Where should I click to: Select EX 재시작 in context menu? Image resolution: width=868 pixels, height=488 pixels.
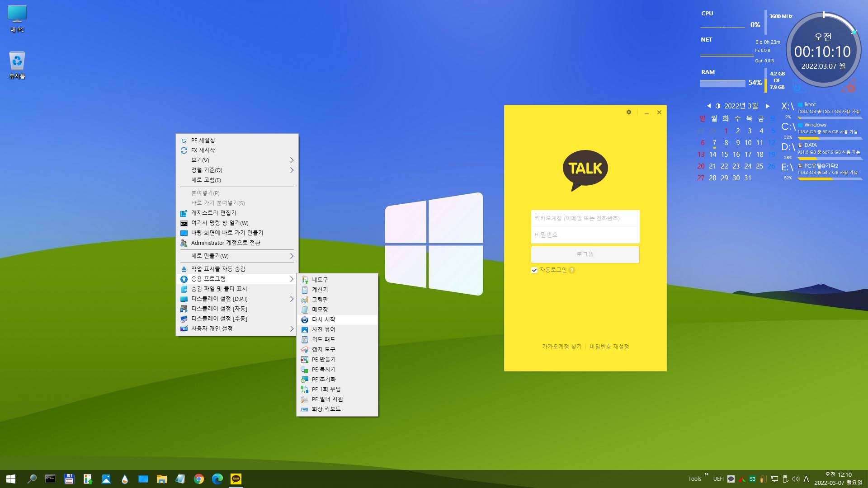(237, 150)
